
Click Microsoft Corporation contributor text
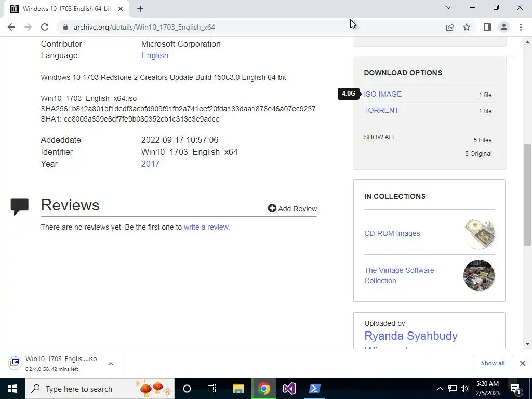click(181, 44)
